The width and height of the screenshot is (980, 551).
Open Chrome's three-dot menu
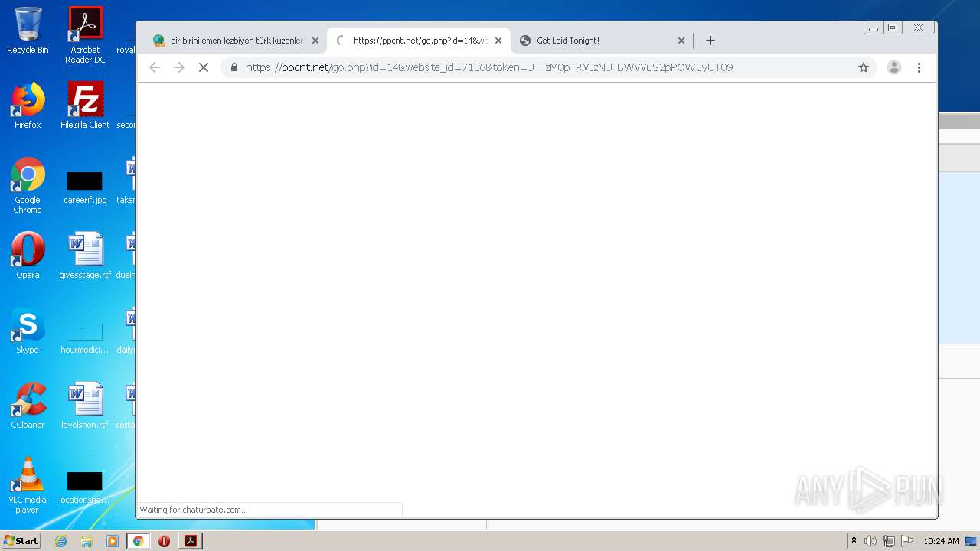[x=919, y=67]
